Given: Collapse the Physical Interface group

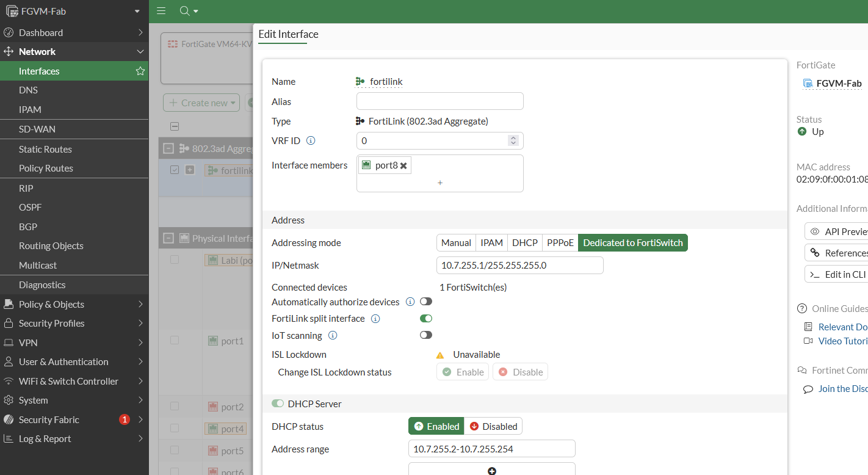Looking at the screenshot, I should point(168,238).
